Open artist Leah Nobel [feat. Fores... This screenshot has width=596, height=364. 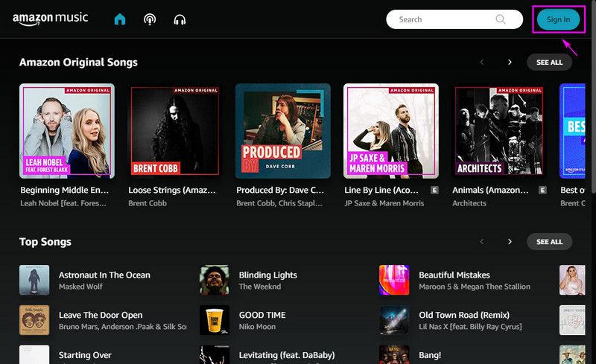tap(63, 203)
